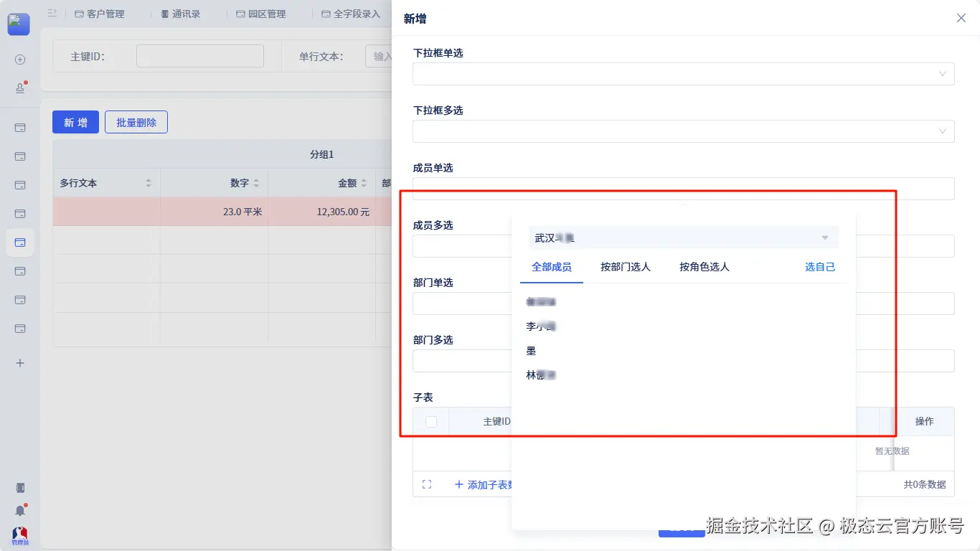This screenshot has width=980, height=551.
Task: Click the 12,305.00 元 table cell
Action: click(x=322, y=212)
